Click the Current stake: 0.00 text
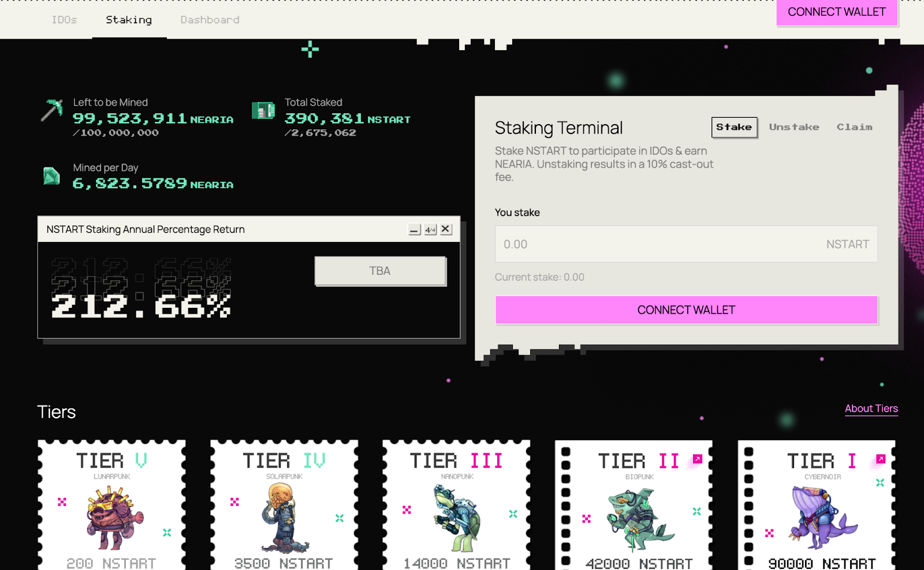The image size is (924, 570). tap(539, 277)
